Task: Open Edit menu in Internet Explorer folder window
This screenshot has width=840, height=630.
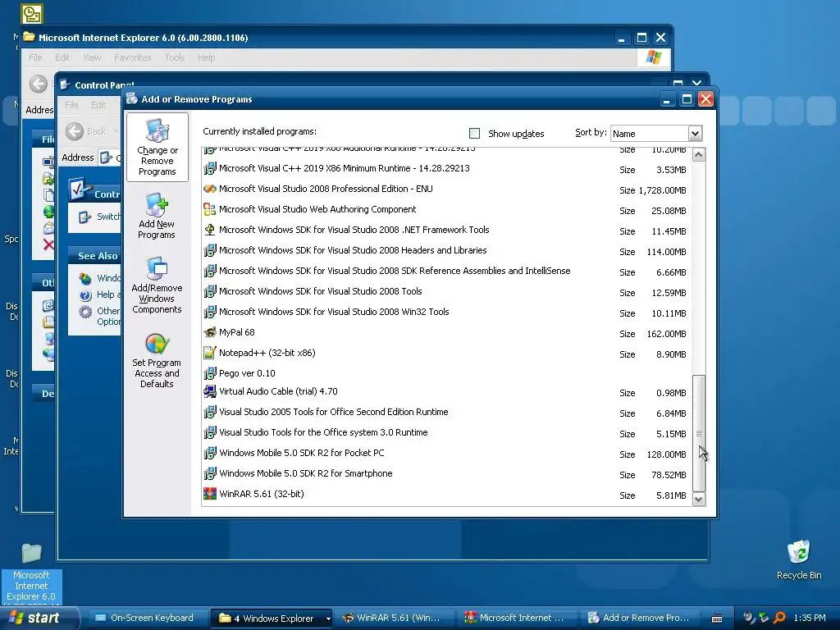Action: click(x=62, y=57)
